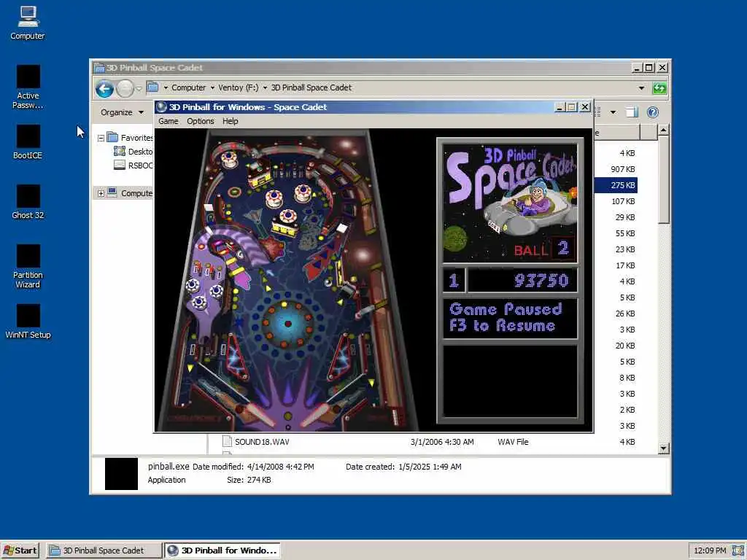Viewport: 747px width, 560px height.
Task: Open the recent pages dropdown near Forward
Action: (x=139, y=88)
